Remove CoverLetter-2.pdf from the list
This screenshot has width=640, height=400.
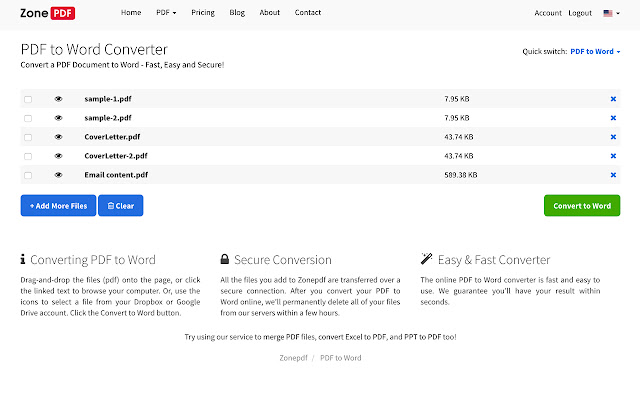(613, 156)
